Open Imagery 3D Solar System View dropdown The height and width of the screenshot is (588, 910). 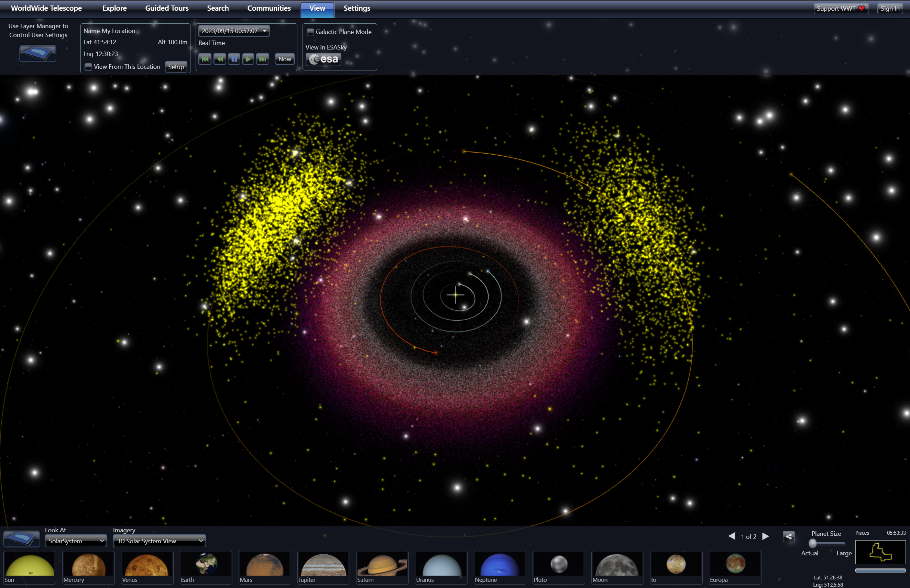pyautogui.click(x=159, y=541)
